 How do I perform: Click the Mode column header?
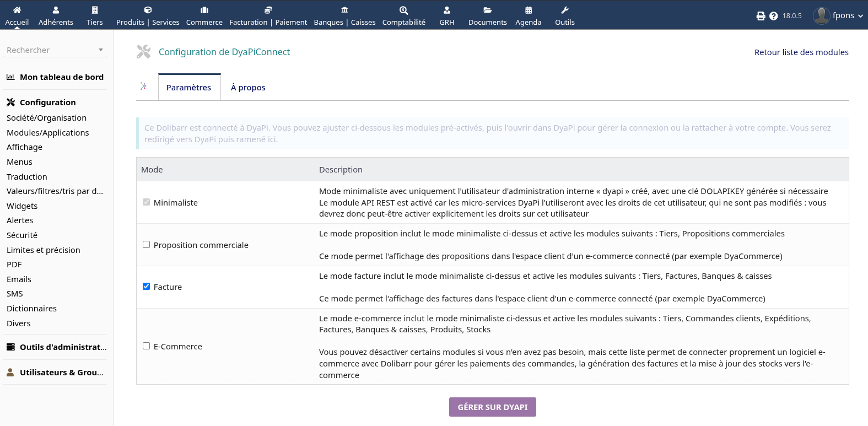(x=152, y=170)
